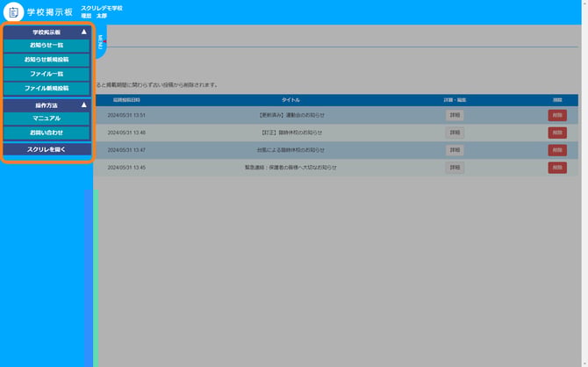Click the 学校掲示板 title text in header

(x=50, y=12)
